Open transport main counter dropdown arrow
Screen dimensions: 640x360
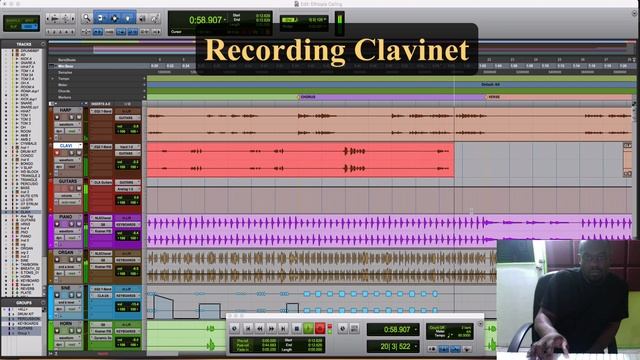click(416, 329)
